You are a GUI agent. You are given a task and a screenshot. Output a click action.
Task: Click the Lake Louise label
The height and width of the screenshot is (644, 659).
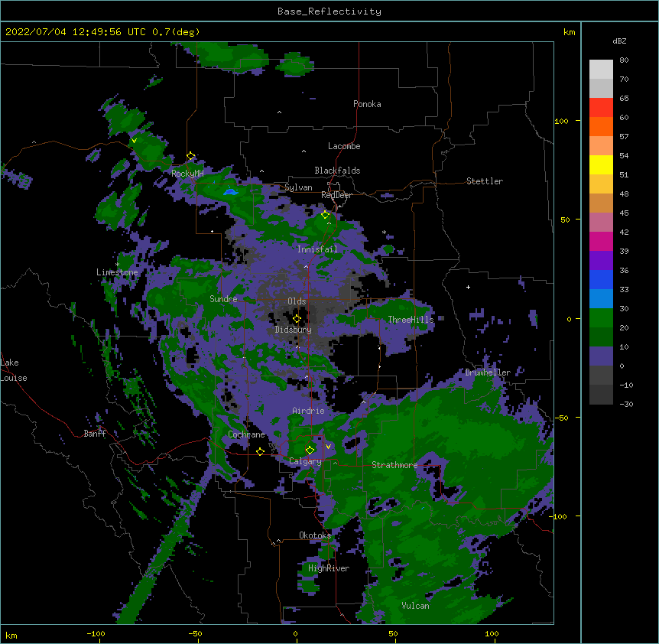click(x=14, y=370)
